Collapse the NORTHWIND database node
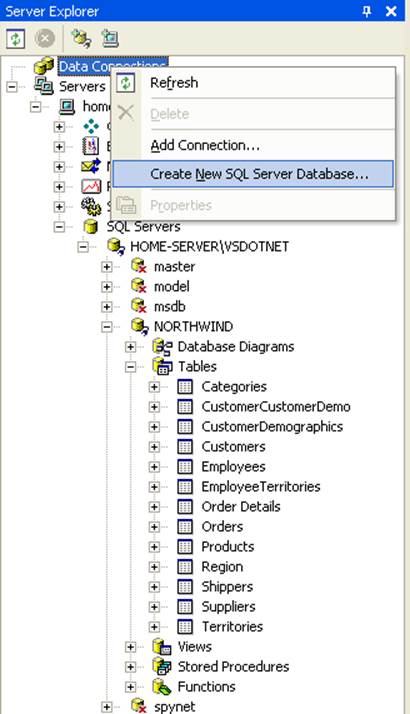 pos(107,326)
